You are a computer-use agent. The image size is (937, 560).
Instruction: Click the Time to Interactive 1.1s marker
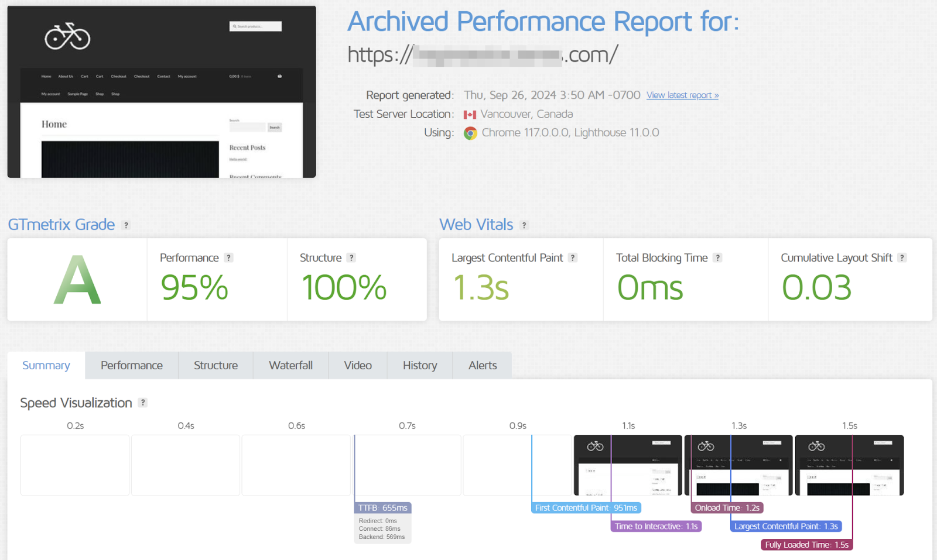coord(656,526)
